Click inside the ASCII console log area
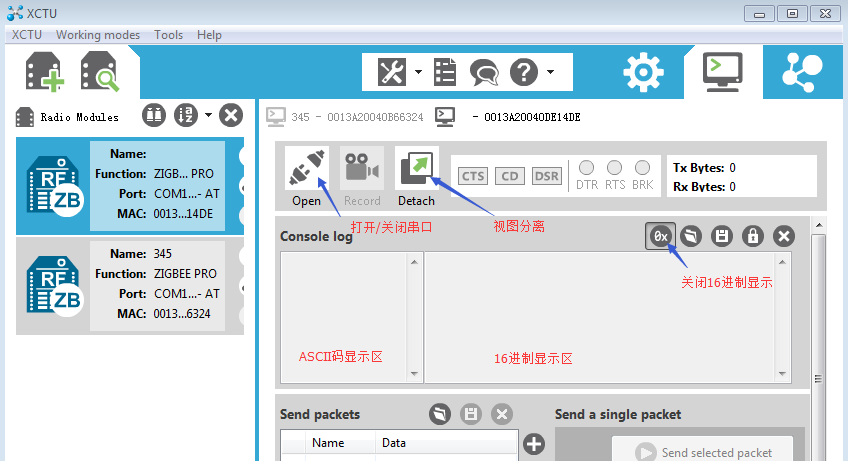The width and height of the screenshot is (848, 461). [344, 317]
